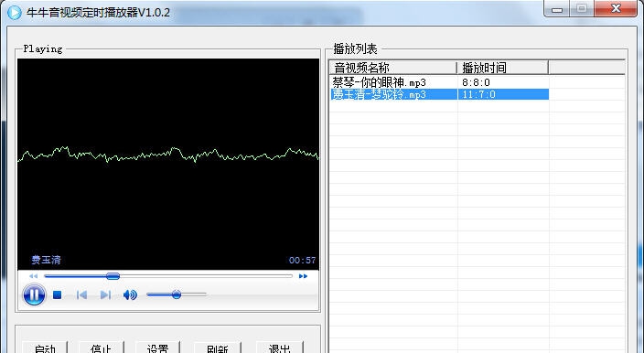The image size is (644, 353).
Task: Click the 8:8:0 play time cell
Action: (476, 82)
